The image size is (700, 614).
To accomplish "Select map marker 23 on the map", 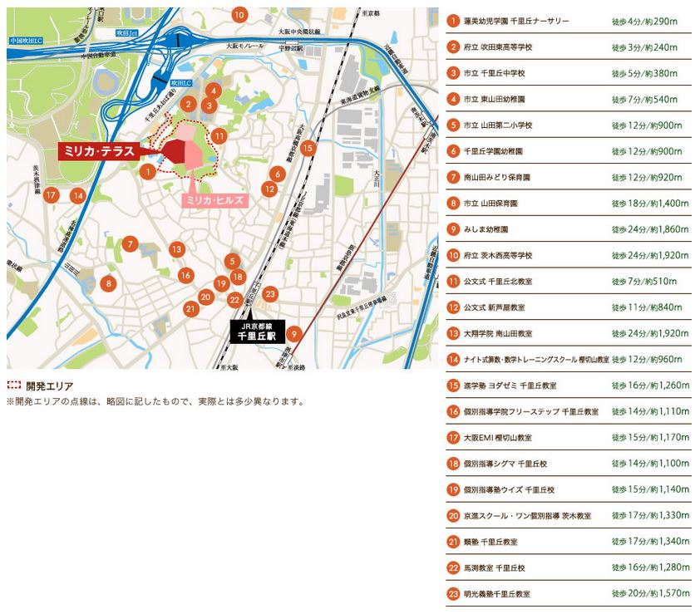I will (269, 293).
